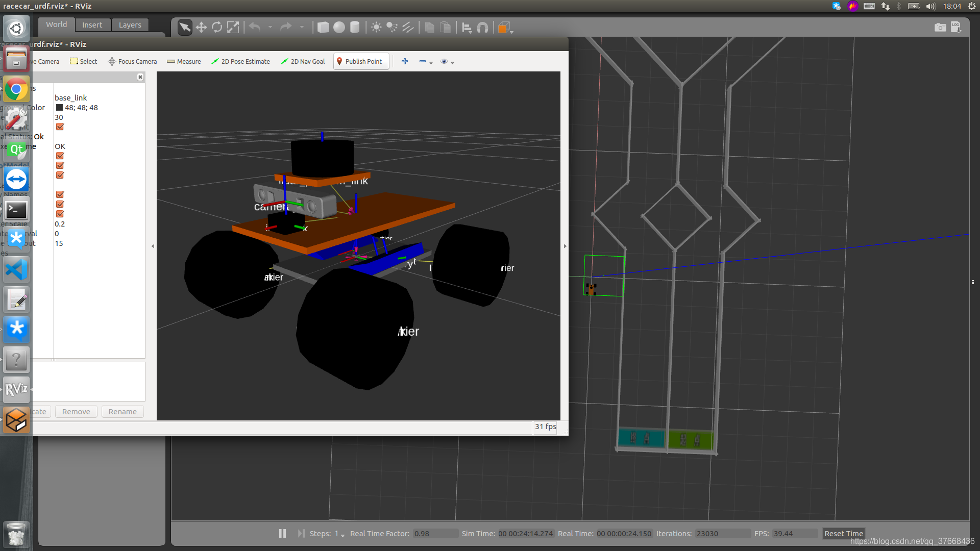980x551 pixels.
Task: Open the RViz minus dropdown arrow
Action: (431, 62)
